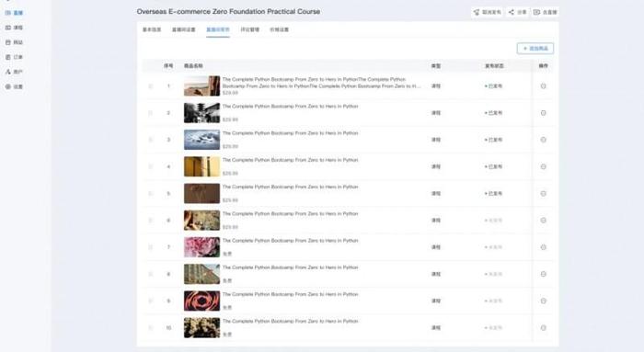The image size is (644, 352).
Task: Tick the checkbox of product row 3
Action: [150, 140]
